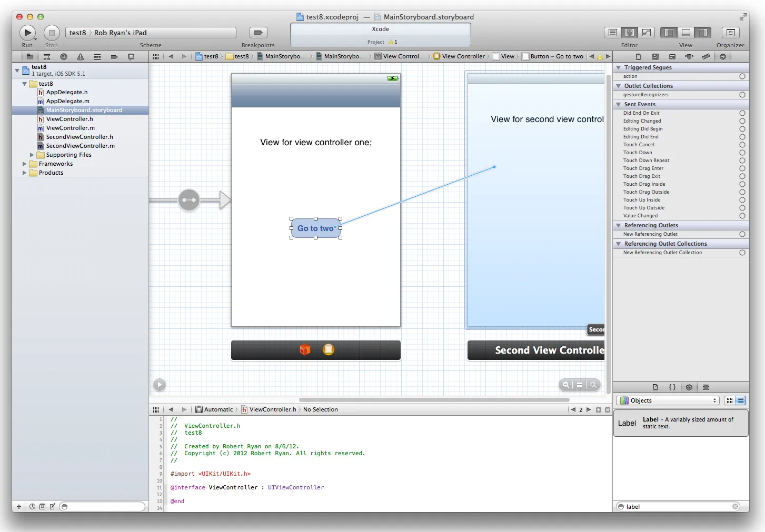Open the Organizer window
Image resolution: width=765 pixels, height=532 pixels.
pos(730,33)
